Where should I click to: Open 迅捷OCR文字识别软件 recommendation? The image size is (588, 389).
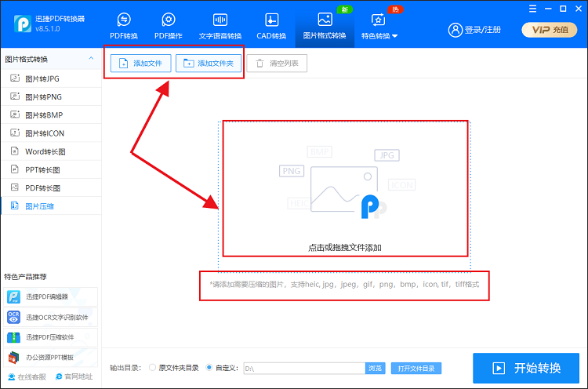click(x=51, y=317)
